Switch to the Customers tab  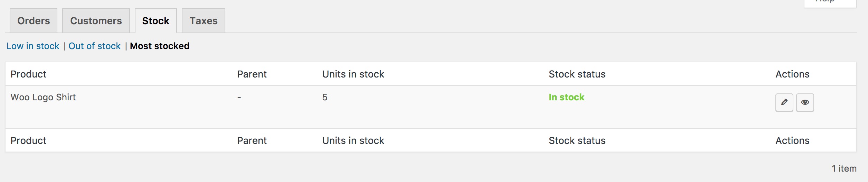click(96, 21)
